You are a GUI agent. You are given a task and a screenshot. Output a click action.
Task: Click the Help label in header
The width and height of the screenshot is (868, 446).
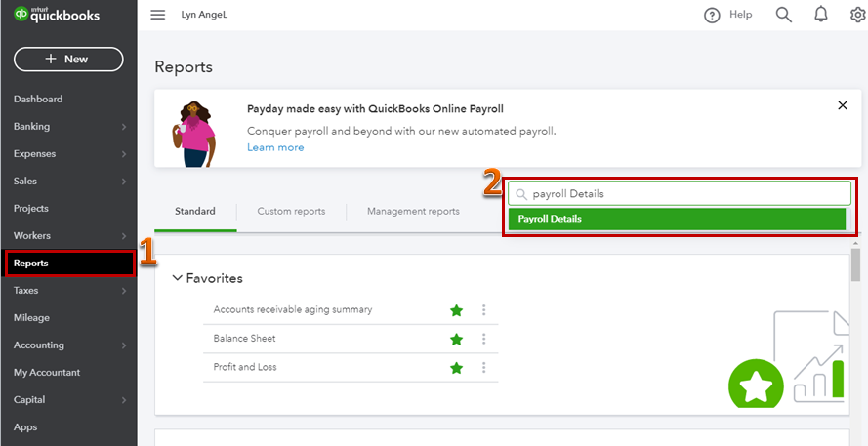tap(741, 15)
